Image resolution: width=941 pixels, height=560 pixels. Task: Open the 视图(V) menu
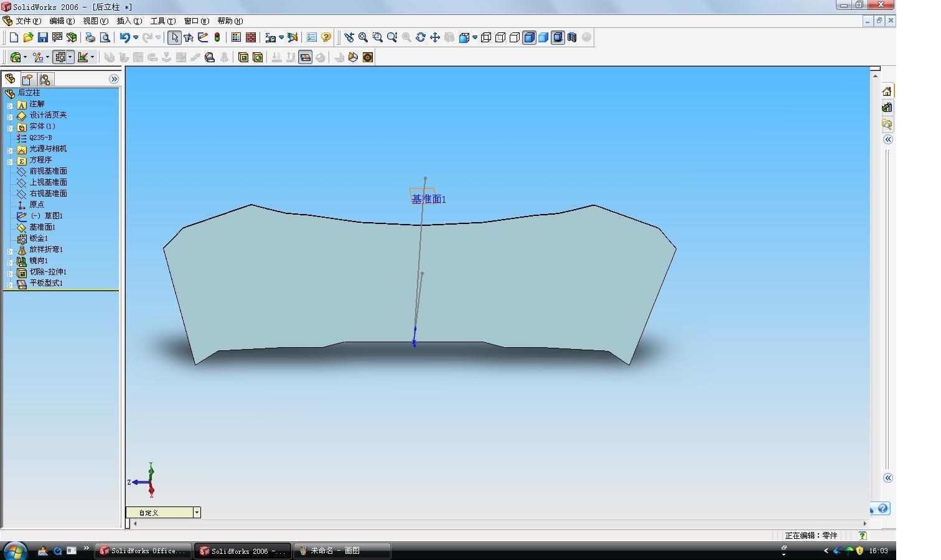tap(95, 21)
